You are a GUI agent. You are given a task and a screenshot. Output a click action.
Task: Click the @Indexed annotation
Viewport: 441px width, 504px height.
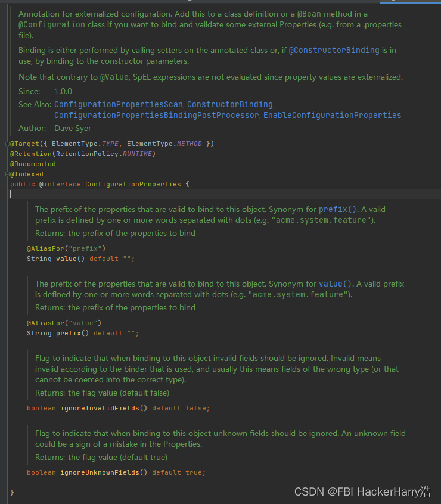(x=27, y=174)
